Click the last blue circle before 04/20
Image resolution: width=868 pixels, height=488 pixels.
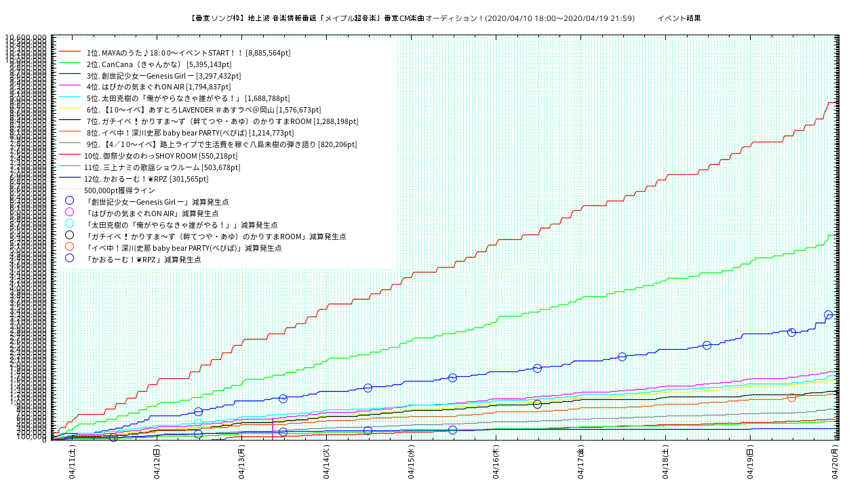[x=828, y=314]
